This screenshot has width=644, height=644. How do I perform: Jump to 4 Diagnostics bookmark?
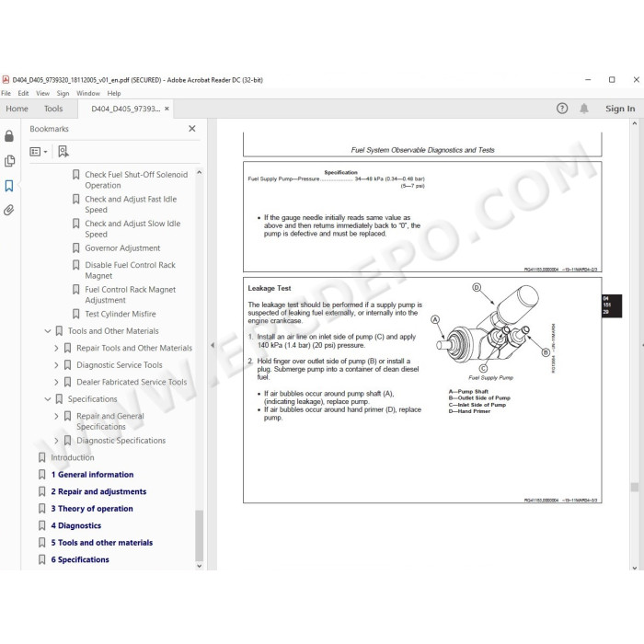tap(76, 525)
